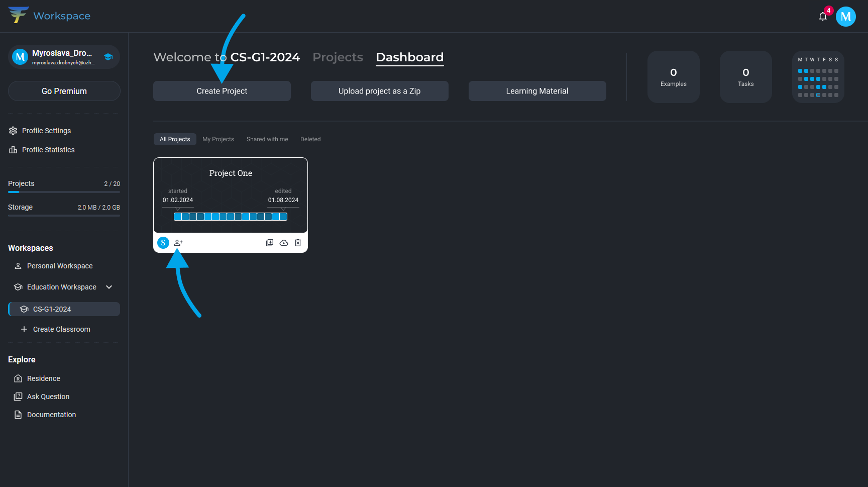Click the S collaborator avatar on Project One
Viewport: 868px width, 487px height.
tap(163, 243)
